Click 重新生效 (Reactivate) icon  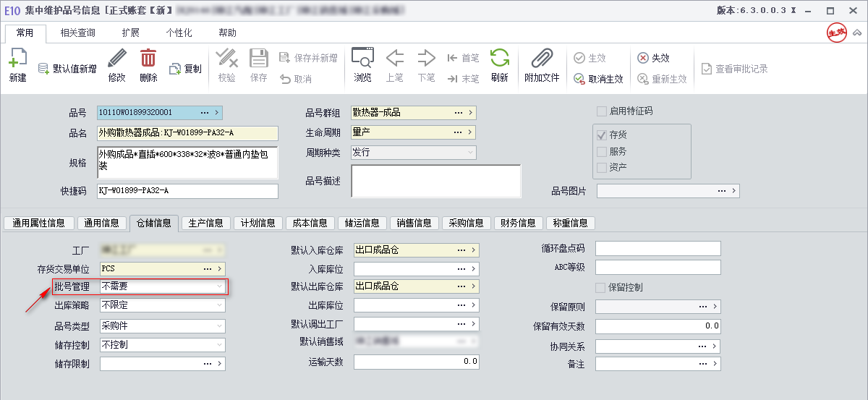pos(643,79)
